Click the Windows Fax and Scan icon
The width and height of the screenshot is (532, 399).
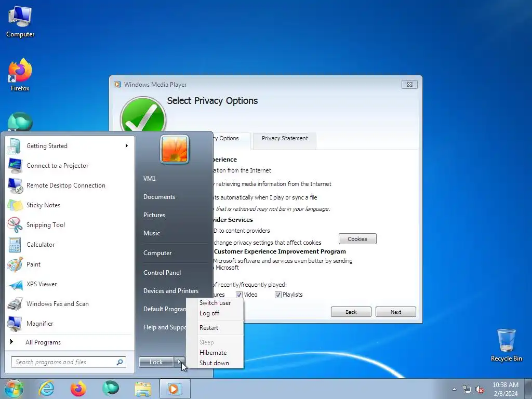click(15, 303)
